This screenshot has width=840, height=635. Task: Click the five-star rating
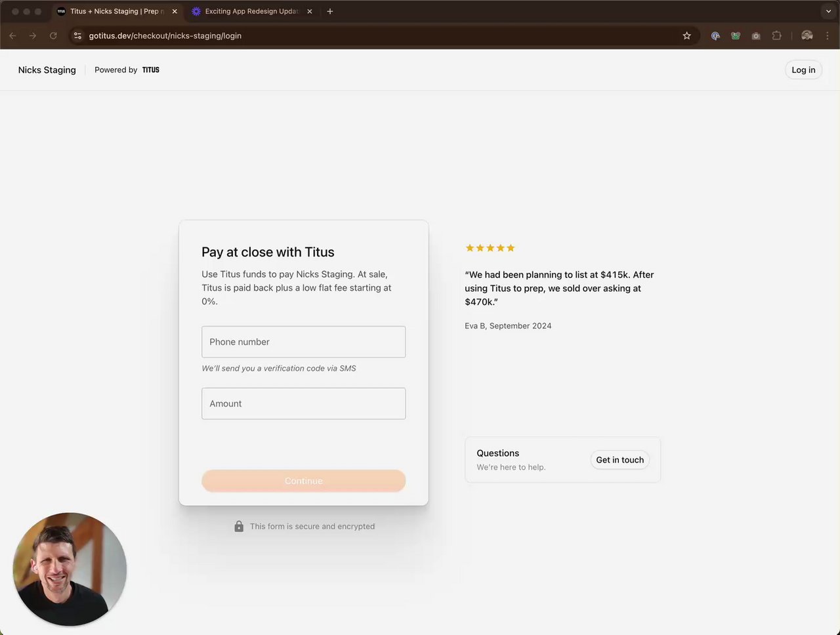[x=490, y=248]
